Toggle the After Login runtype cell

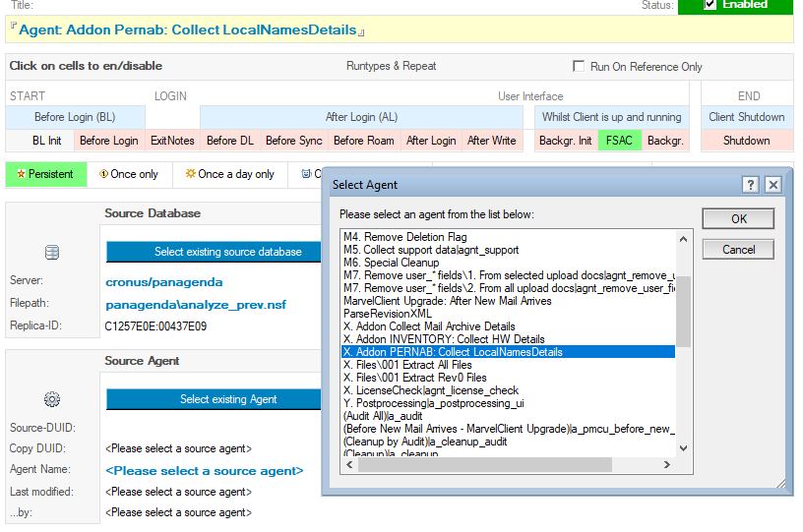[431, 141]
